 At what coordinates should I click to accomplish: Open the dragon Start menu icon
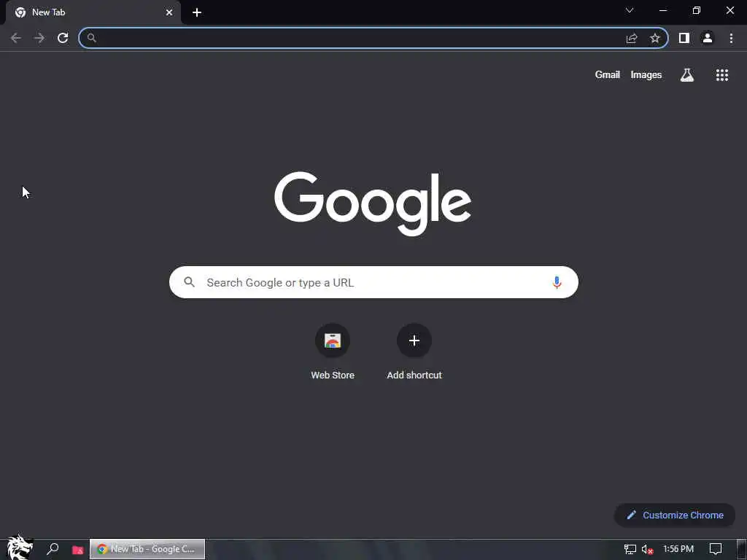(20, 548)
